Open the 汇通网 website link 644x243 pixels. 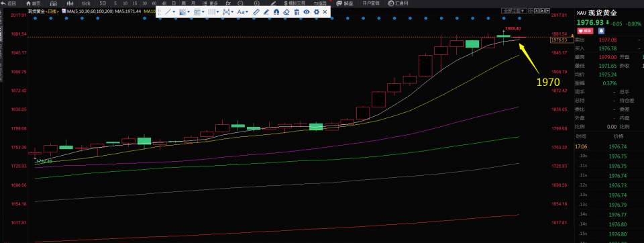tap(398, 3)
